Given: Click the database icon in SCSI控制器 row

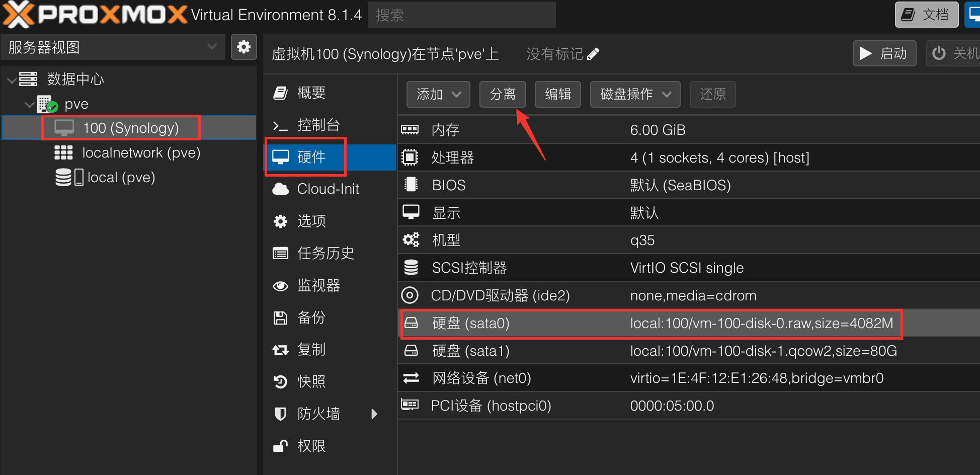Looking at the screenshot, I should tap(411, 267).
